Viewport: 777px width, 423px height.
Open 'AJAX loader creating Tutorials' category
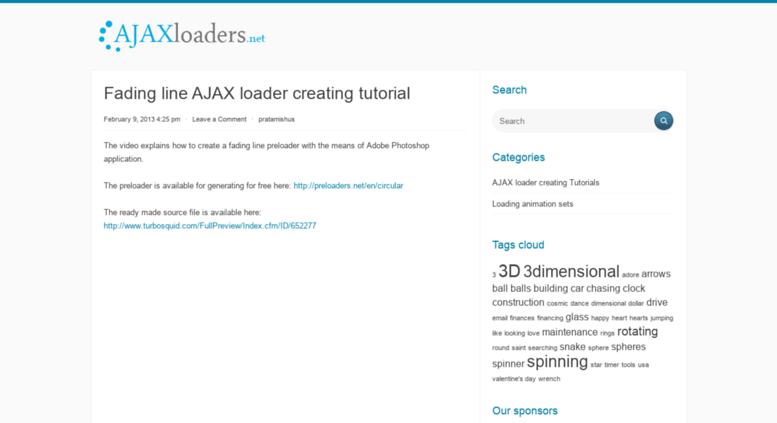(x=546, y=182)
